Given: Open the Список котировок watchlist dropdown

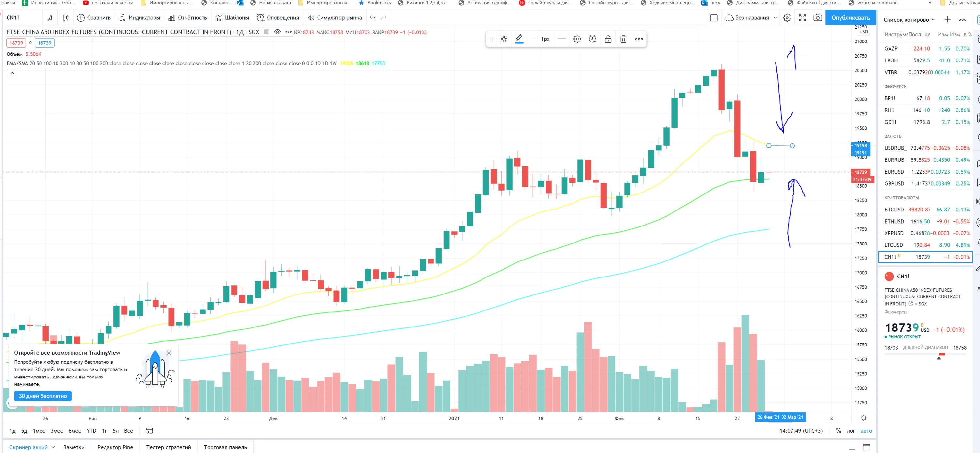Looking at the screenshot, I should click(909, 19).
